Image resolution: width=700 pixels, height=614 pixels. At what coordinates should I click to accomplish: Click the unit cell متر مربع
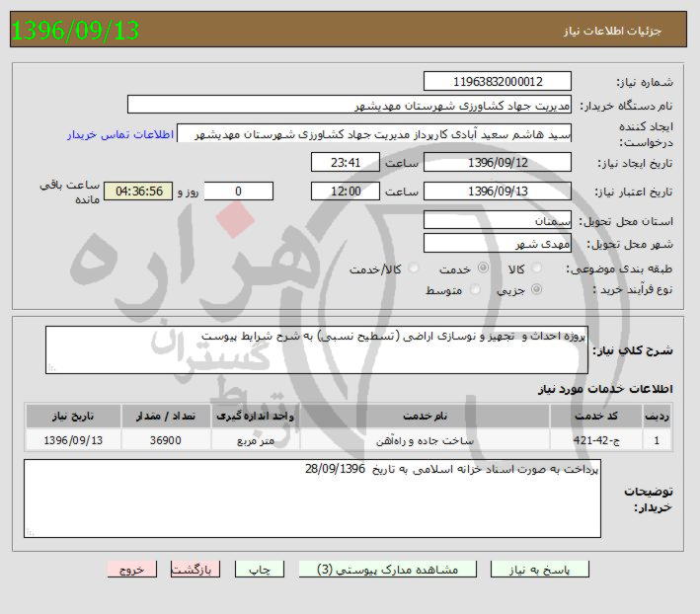point(256,440)
